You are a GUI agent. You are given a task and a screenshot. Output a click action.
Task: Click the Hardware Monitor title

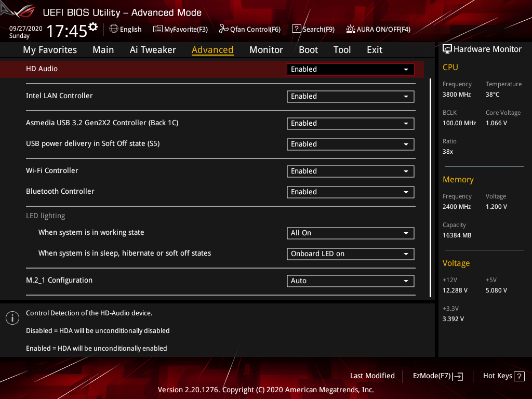coord(487,49)
